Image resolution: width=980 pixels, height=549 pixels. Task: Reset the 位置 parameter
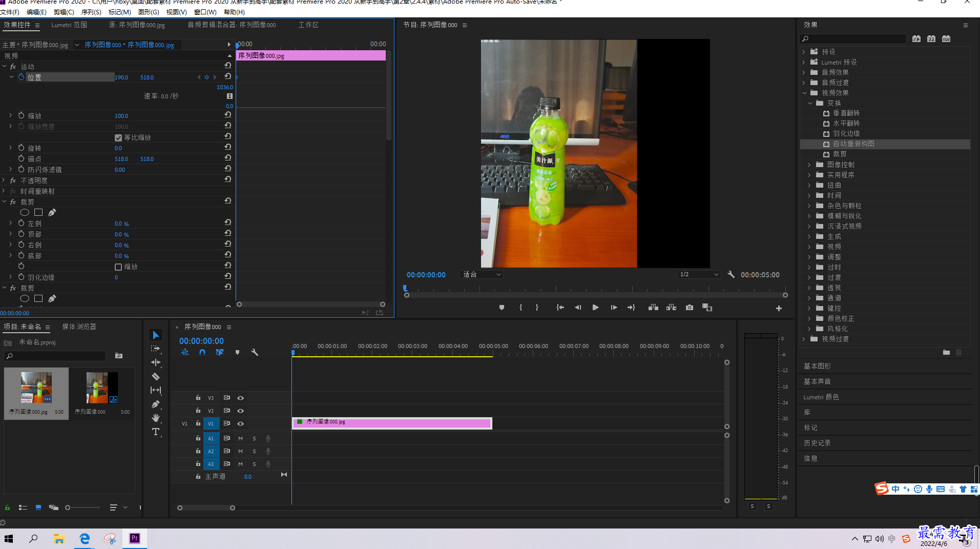[228, 76]
